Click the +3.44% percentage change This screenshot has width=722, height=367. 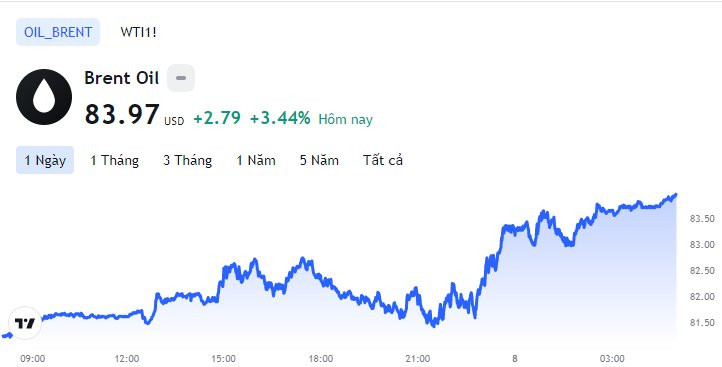coord(280,118)
